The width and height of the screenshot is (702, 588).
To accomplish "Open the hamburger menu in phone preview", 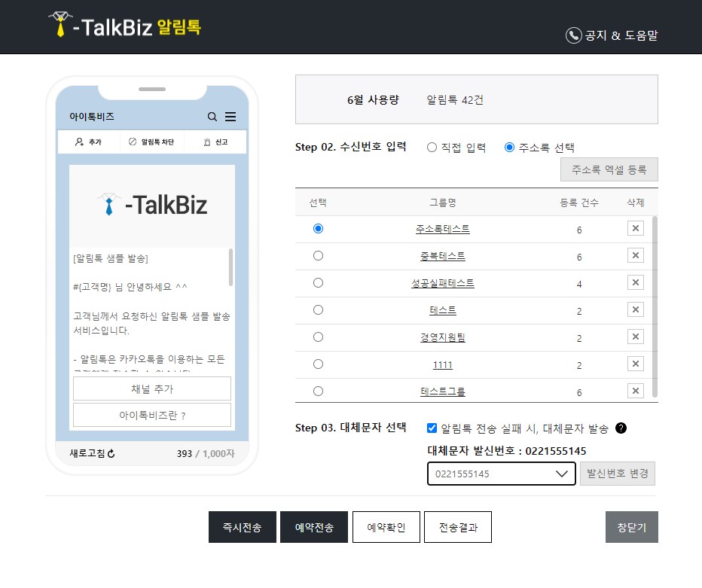I will 231,117.
